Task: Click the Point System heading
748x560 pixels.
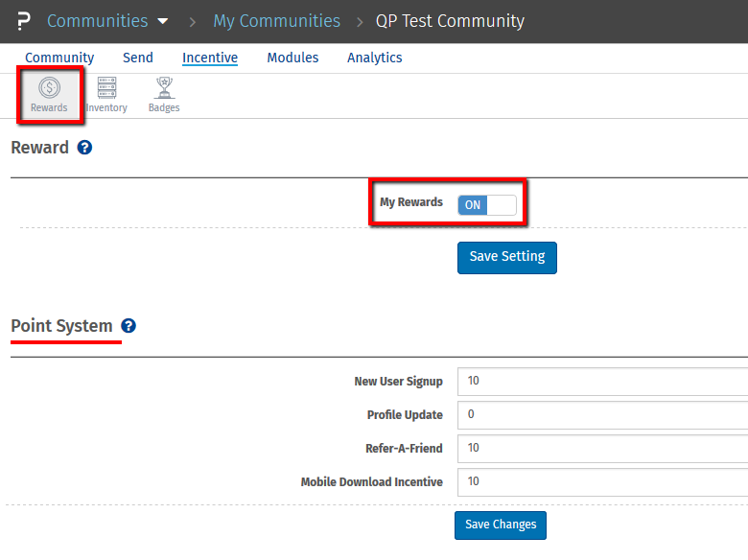Action: pyautogui.click(x=61, y=326)
